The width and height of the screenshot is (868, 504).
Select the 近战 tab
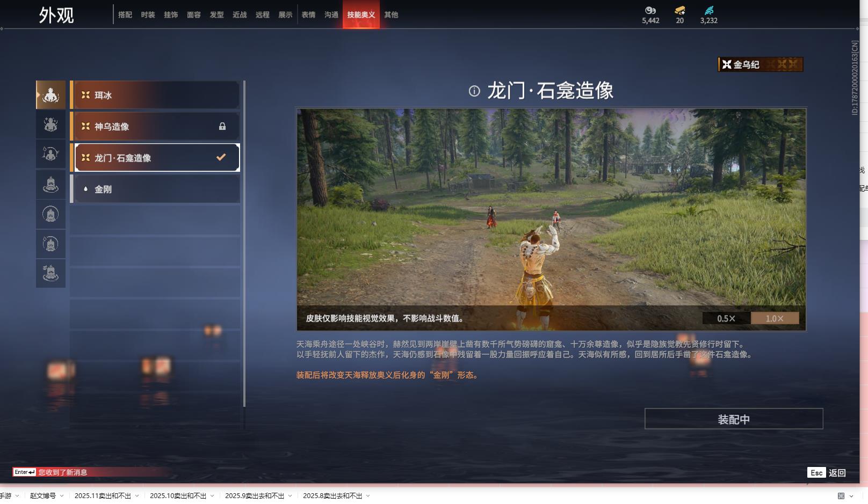(240, 15)
